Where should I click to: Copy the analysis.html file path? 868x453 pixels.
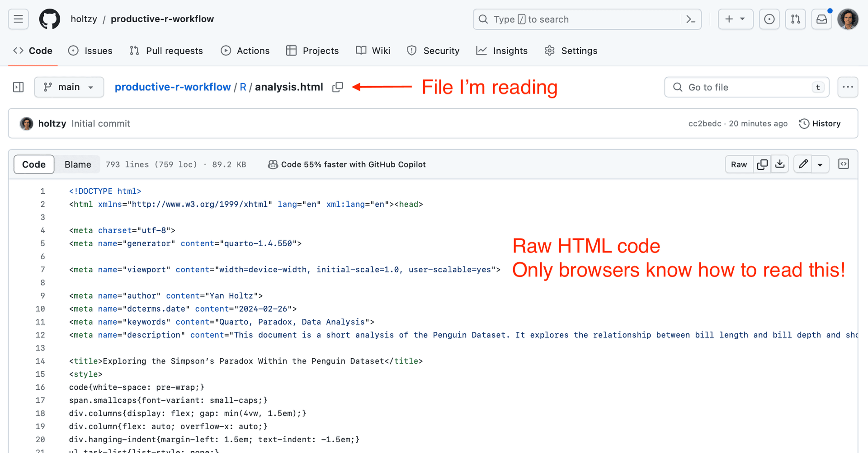(x=337, y=87)
